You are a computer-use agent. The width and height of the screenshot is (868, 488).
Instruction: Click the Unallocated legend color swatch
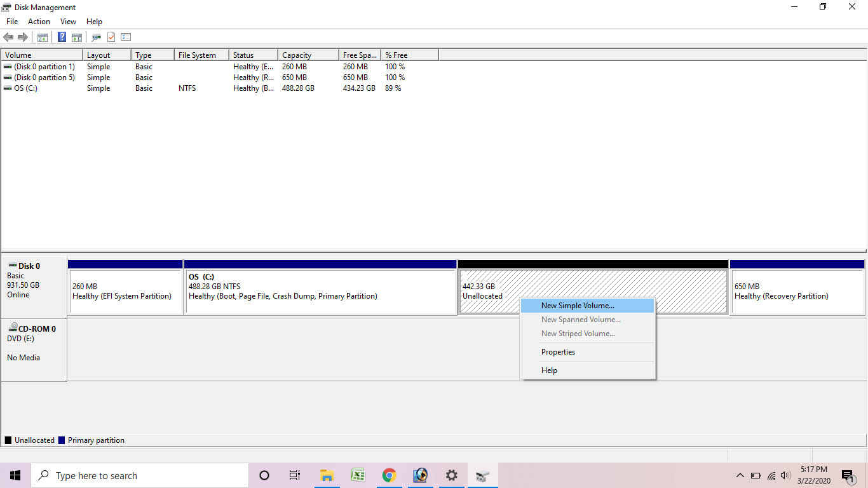pos(9,440)
